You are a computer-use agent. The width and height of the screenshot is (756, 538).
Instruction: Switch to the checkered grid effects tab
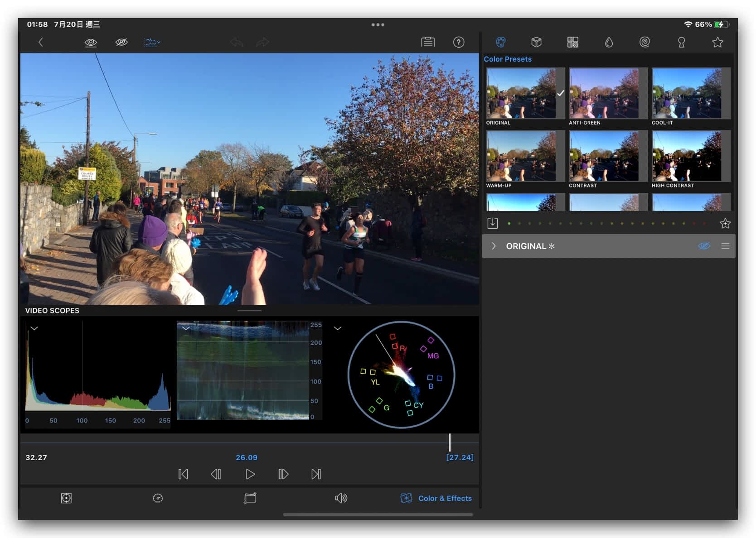point(572,42)
